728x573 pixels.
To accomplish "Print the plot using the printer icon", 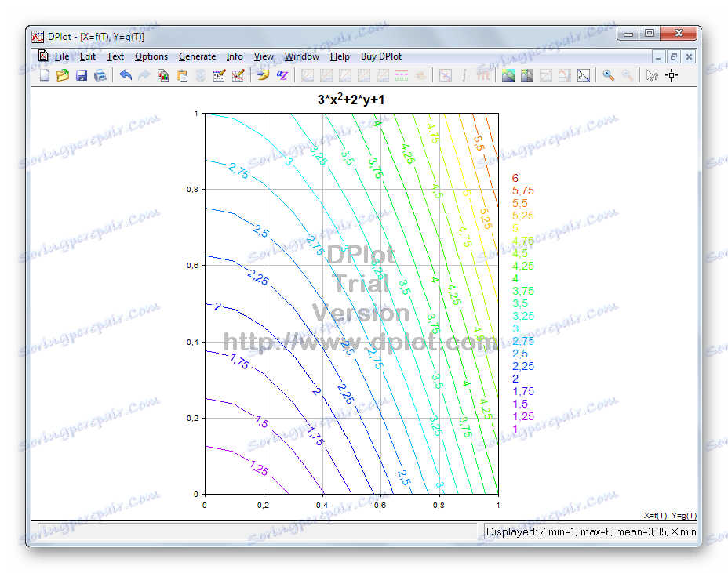I will coord(100,75).
